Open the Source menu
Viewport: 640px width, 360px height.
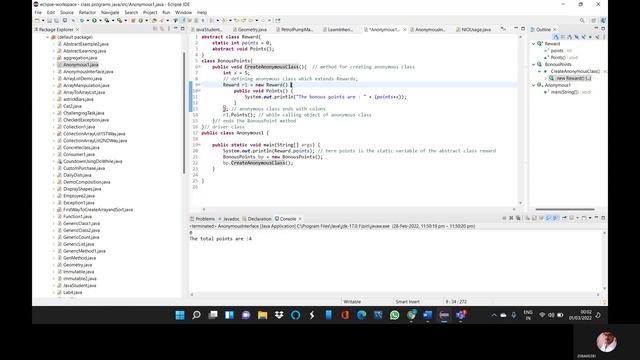67,13
